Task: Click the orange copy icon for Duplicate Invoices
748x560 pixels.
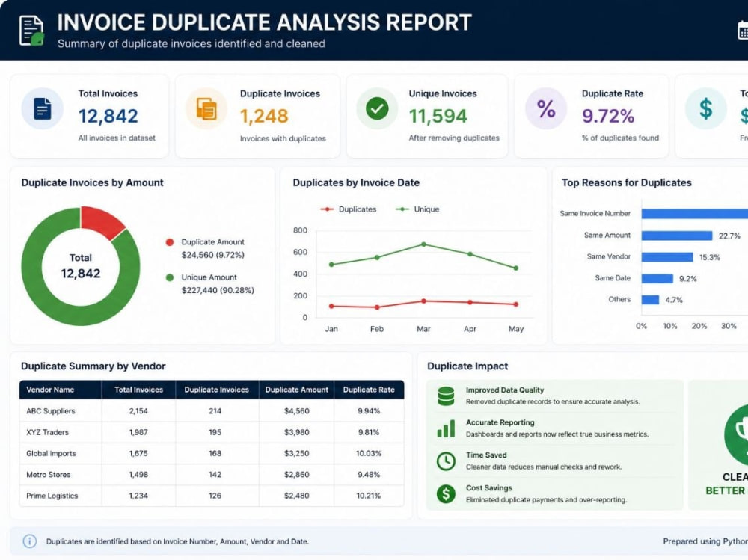Action: tap(206, 108)
